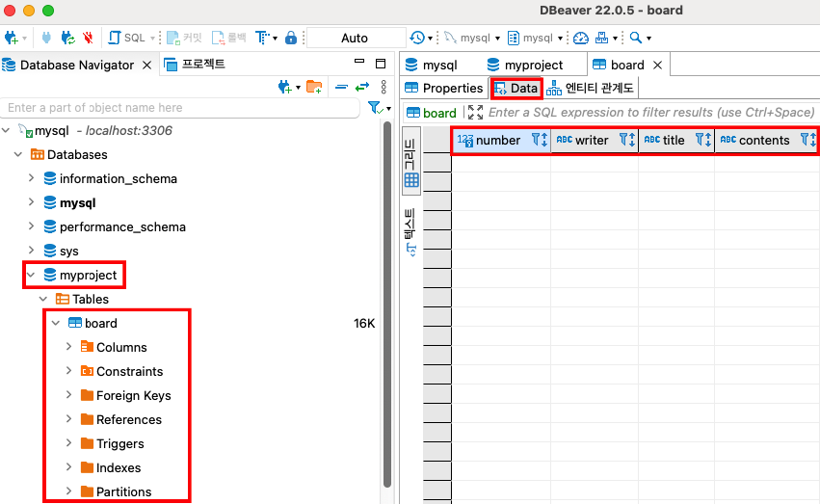
Task: Collapse the Tables folder
Action: 43,299
